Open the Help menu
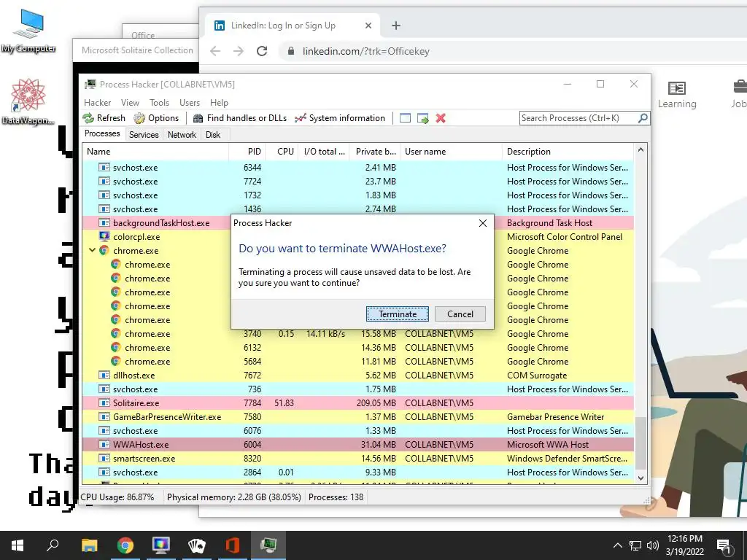This screenshot has width=747, height=560. pos(219,102)
